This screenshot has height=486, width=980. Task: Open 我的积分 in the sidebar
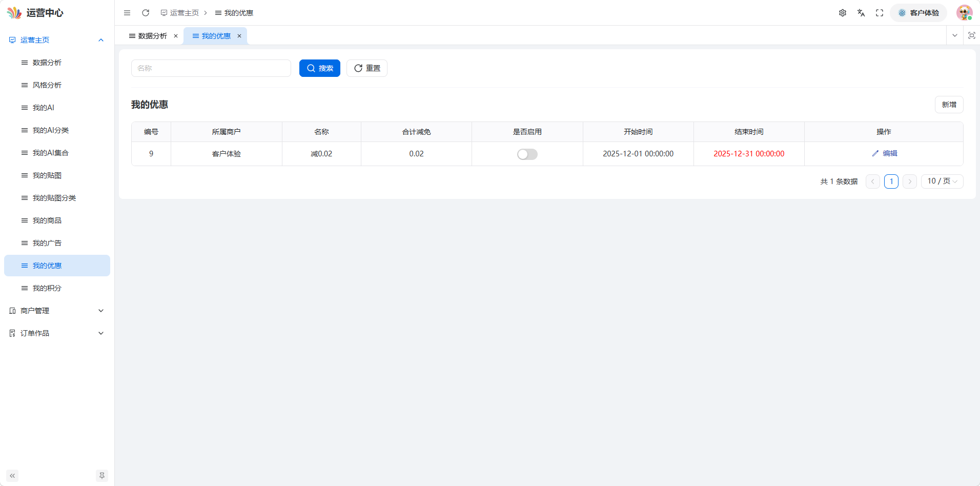pyautogui.click(x=57, y=288)
